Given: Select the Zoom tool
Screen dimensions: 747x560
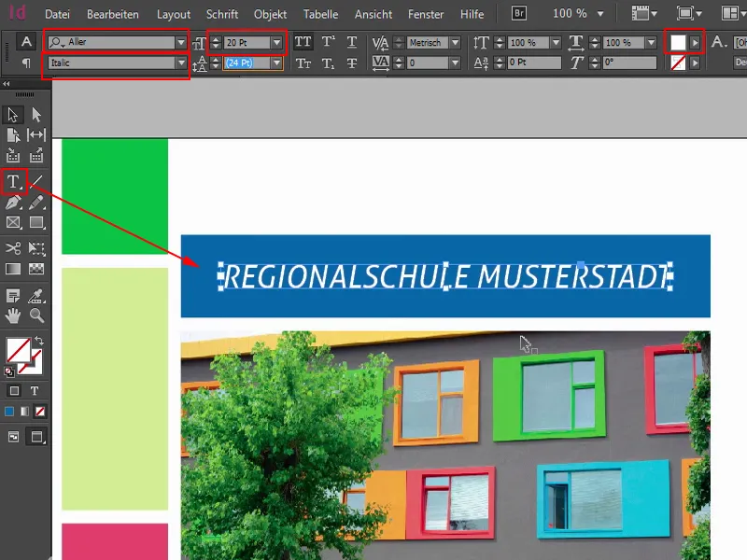Looking at the screenshot, I should point(36,315).
